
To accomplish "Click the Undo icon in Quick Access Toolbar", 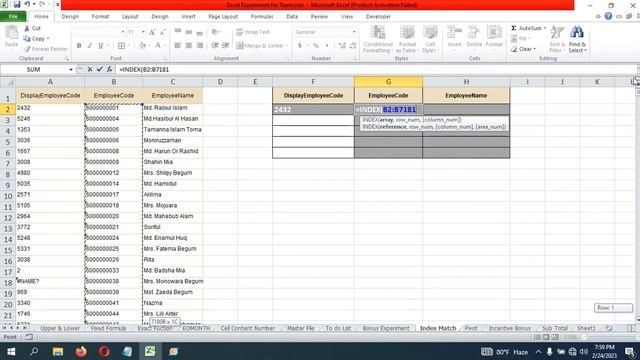I will [x=27, y=4].
